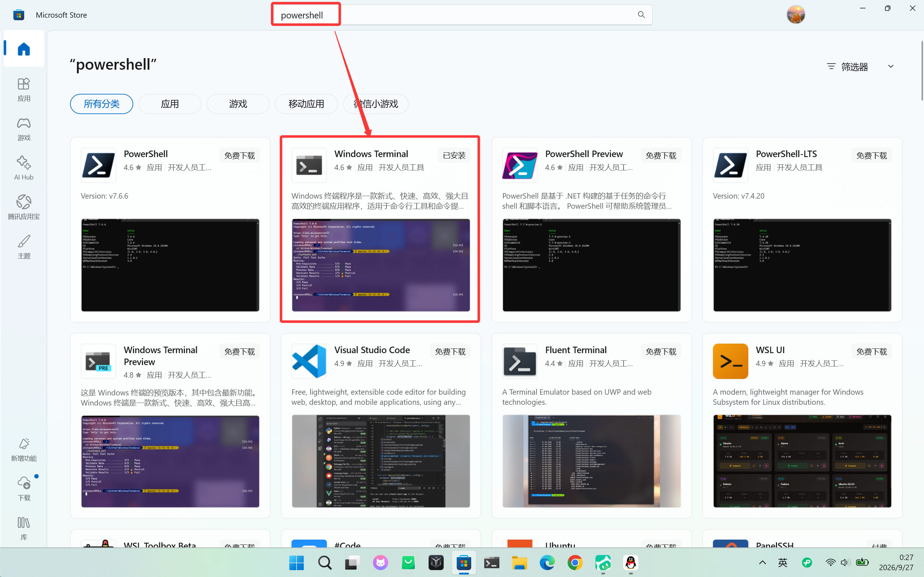This screenshot has height=577, width=924.
Task: Open 新增功能 what's new in sidebar
Action: [24, 450]
